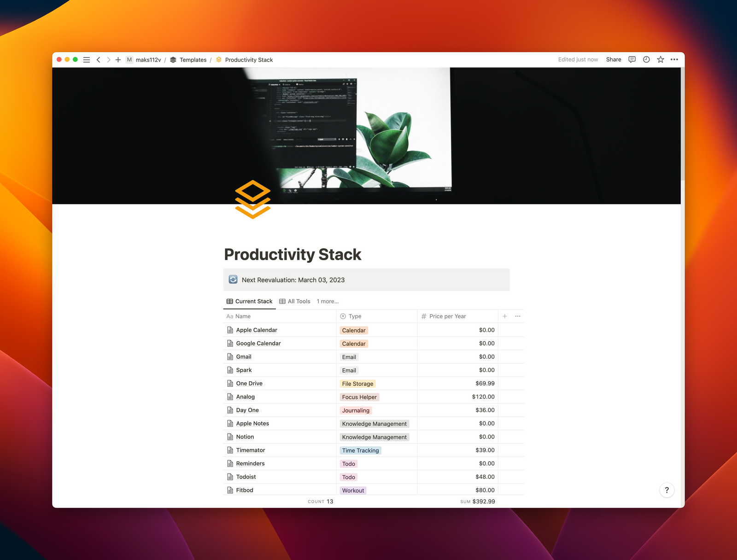Click the $80.00 price cell
This screenshot has height=560, width=737.
tap(457, 490)
